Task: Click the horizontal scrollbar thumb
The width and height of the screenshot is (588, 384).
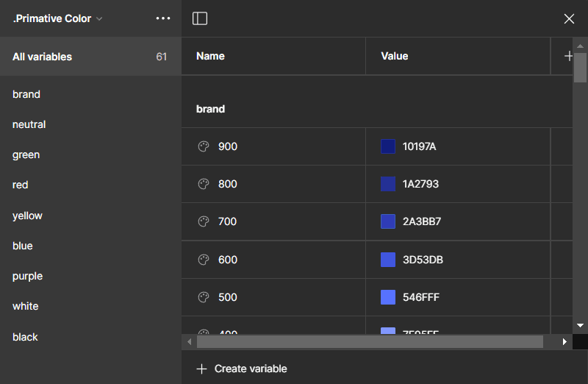Action: tap(370, 341)
